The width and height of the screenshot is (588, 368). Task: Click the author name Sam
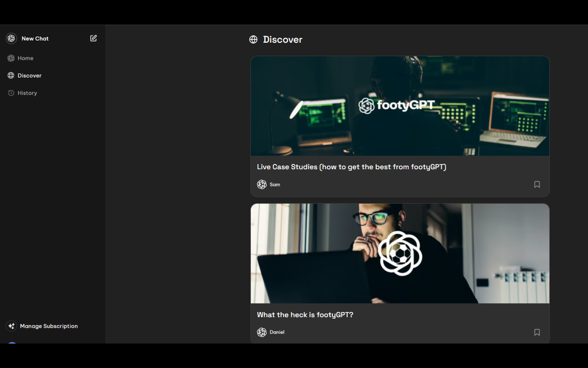[x=275, y=185]
